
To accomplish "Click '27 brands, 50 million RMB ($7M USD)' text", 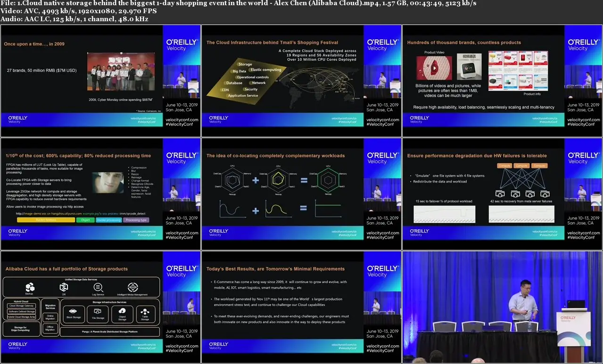I will coord(41,70).
